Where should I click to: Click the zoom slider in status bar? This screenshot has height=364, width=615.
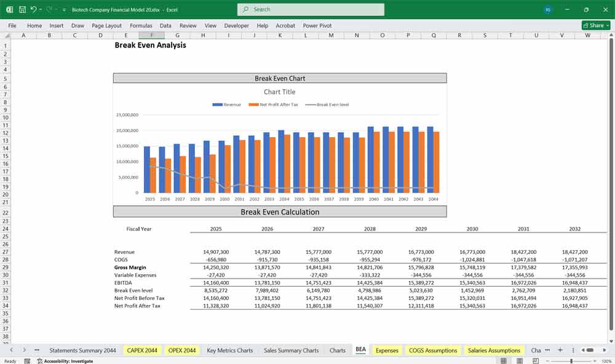(x=571, y=361)
